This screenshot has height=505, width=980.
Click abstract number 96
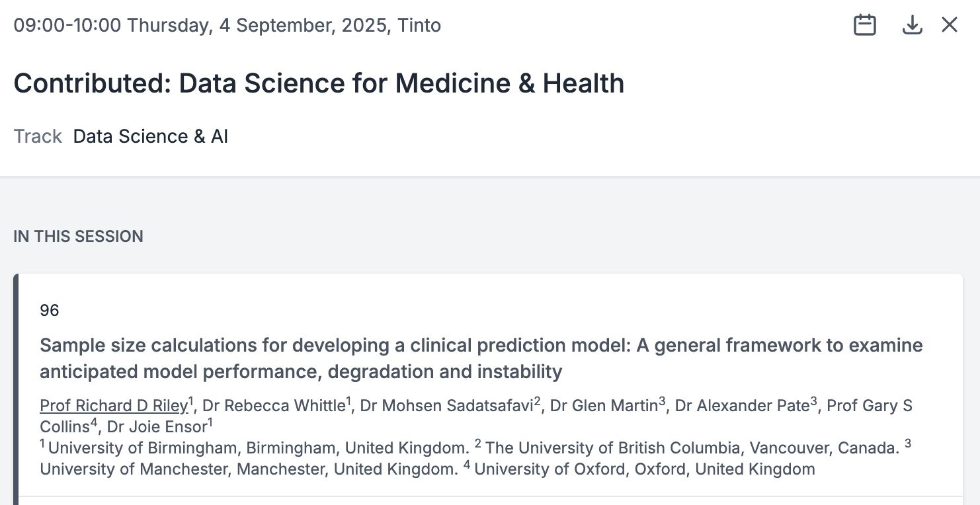click(50, 310)
